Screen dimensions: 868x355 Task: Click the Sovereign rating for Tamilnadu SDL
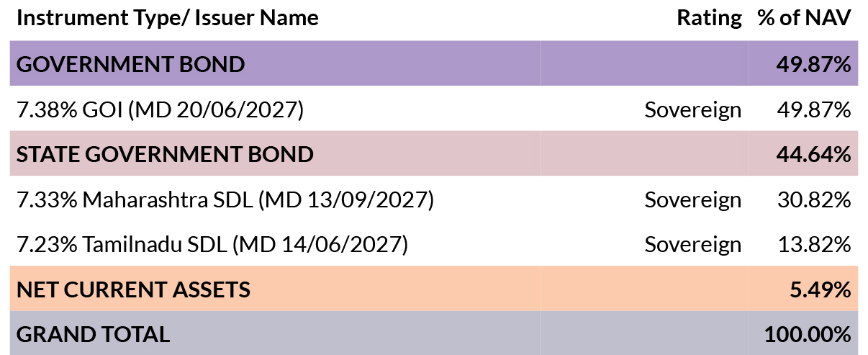(x=692, y=244)
